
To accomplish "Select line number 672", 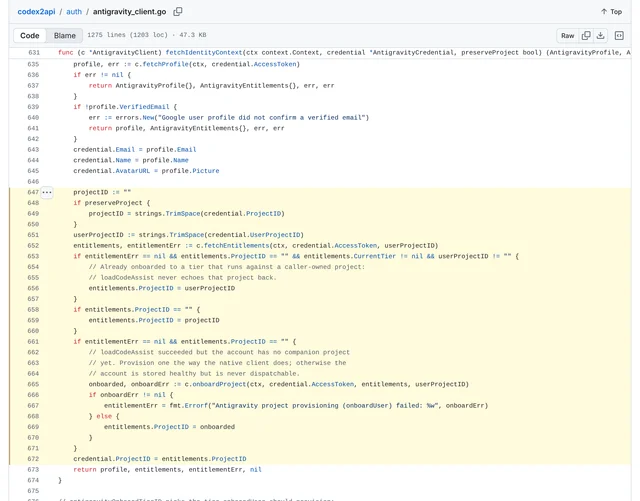I will 33,459.
